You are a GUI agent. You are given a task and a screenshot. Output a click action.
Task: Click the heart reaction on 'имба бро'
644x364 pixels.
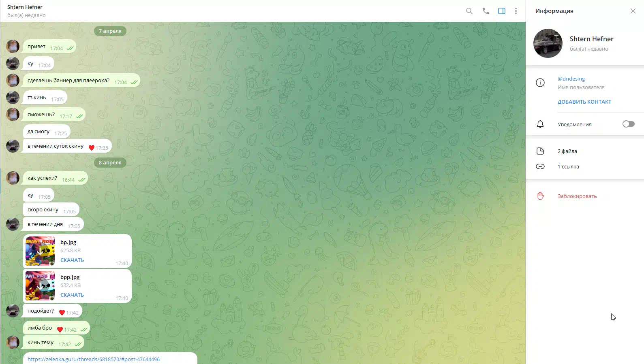coord(60,330)
